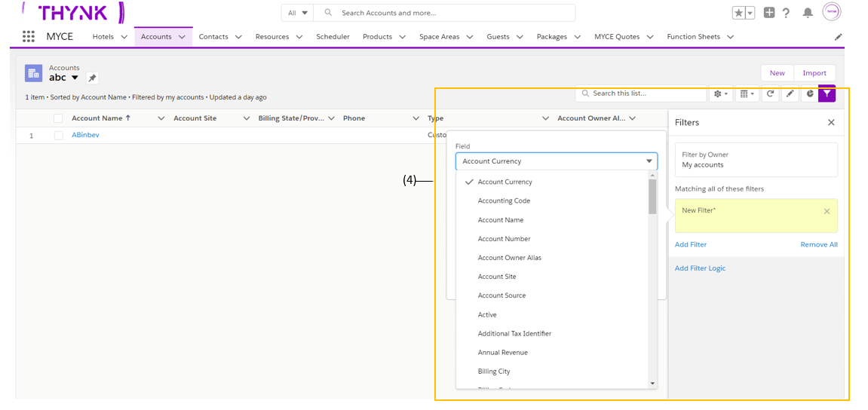Viewport: 868px width, 410px height.
Task: Open the user profile avatar
Action: point(832,11)
